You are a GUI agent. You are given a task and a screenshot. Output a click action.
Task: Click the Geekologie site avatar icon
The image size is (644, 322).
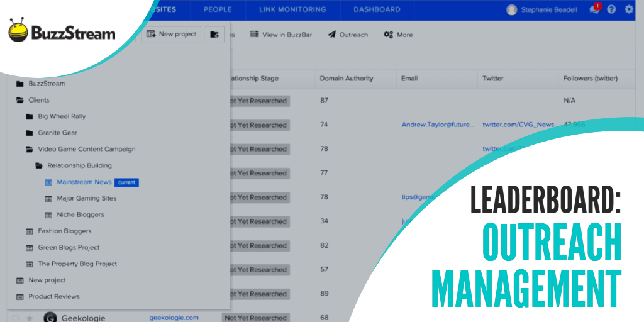50,318
